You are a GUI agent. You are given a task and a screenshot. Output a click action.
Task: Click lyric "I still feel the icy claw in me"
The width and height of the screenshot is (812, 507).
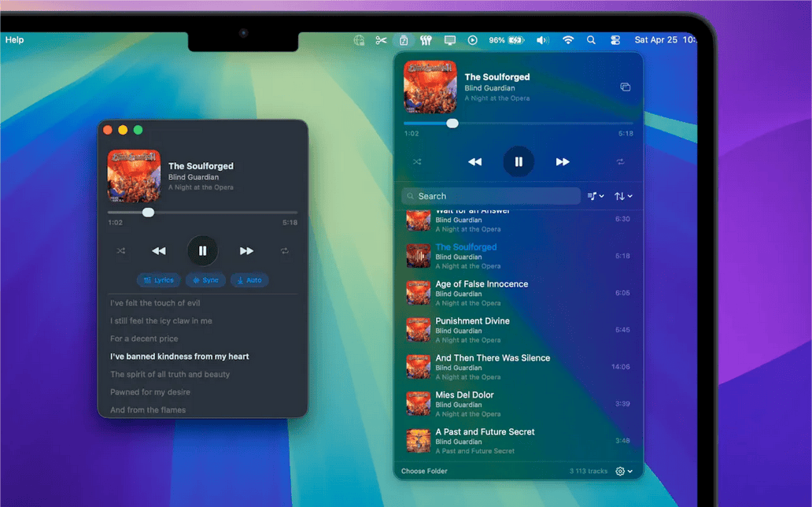click(161, 321)
